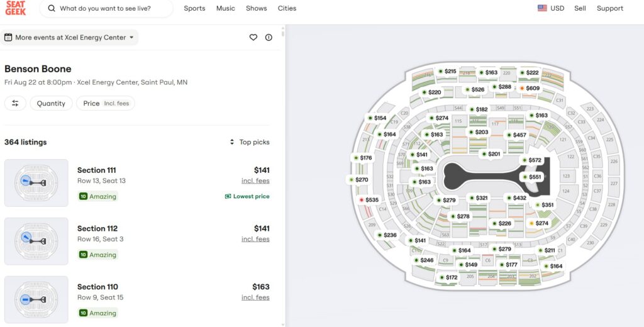
Task: Click the Amazing badge for Section 111
Action: click(x=98, y=196)
